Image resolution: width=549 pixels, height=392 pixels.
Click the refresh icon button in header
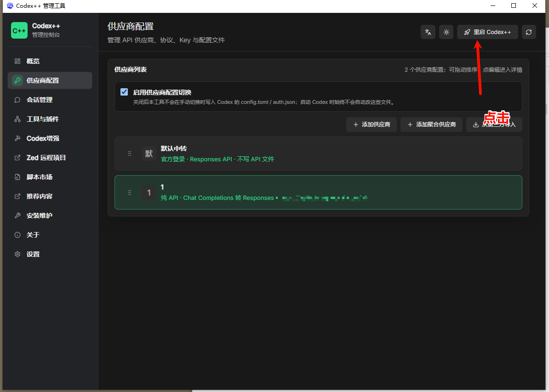coord(529,32)
